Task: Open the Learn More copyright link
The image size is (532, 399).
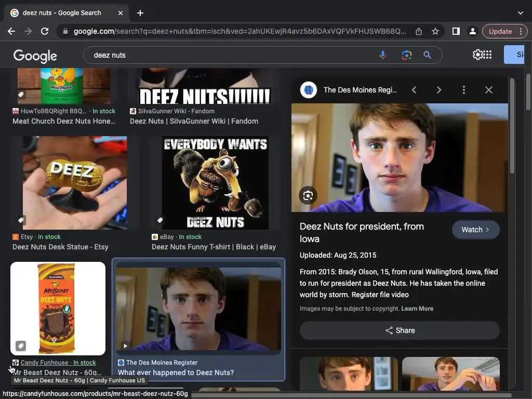Action: tap(417, 309)
